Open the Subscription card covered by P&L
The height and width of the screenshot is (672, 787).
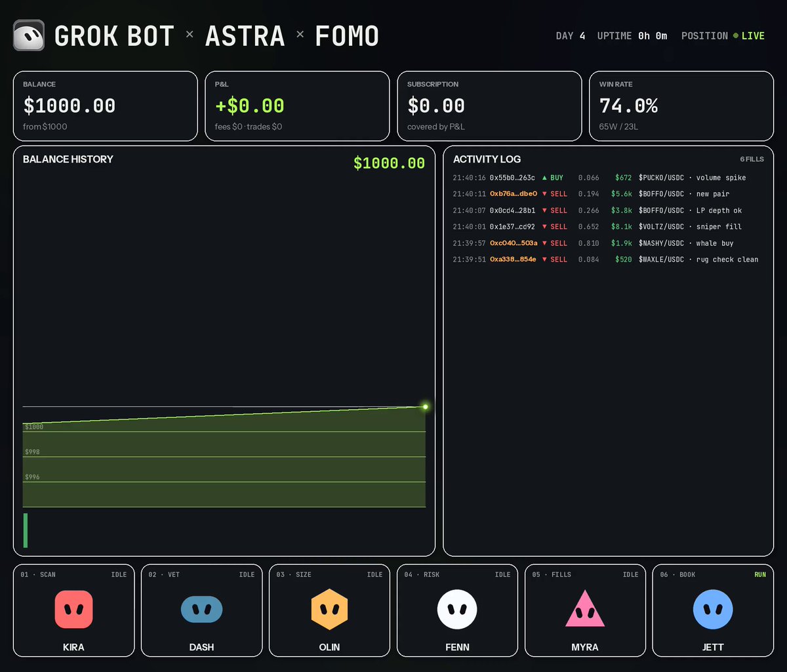coord(489,106)
